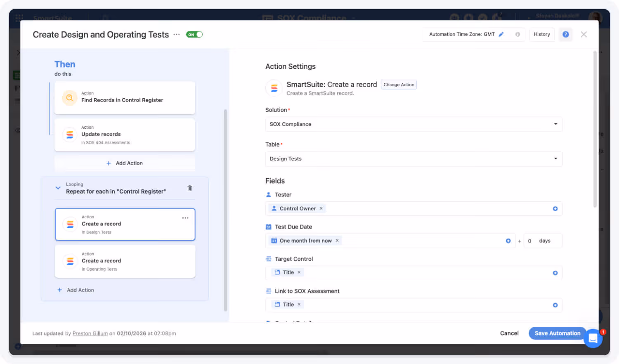
Task: Click the Tester field input area
Action: 413,209
